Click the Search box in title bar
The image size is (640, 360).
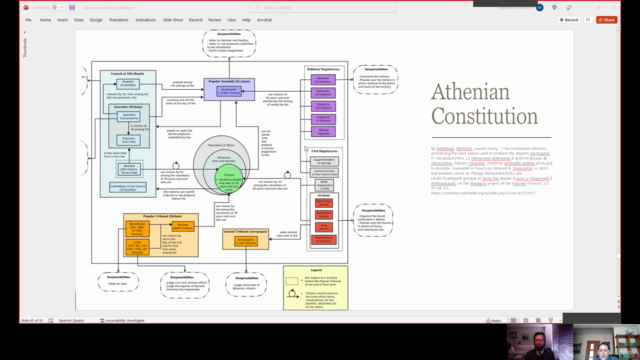point(322,7)
